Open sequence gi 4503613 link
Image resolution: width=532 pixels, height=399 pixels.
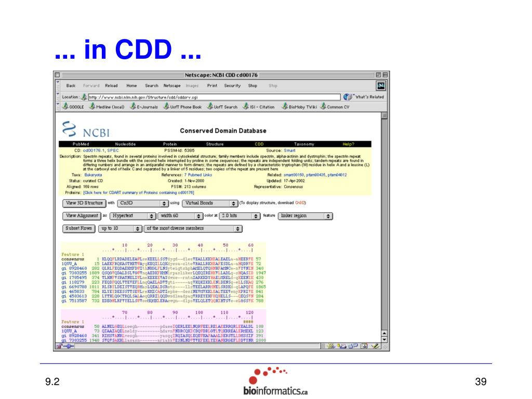[x=74, y=296]
